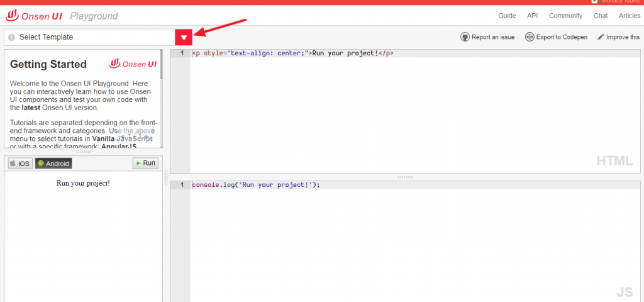Click the Android robot icon
The image size is (644, 302).
click(x=40, y=164)
